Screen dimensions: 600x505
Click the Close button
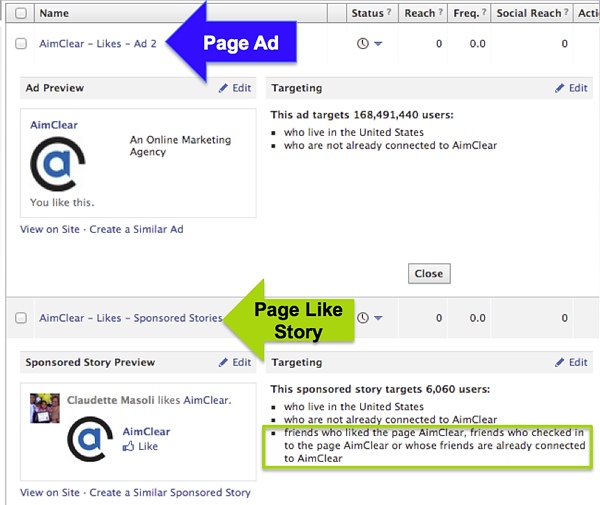click(x=429, y=274)
